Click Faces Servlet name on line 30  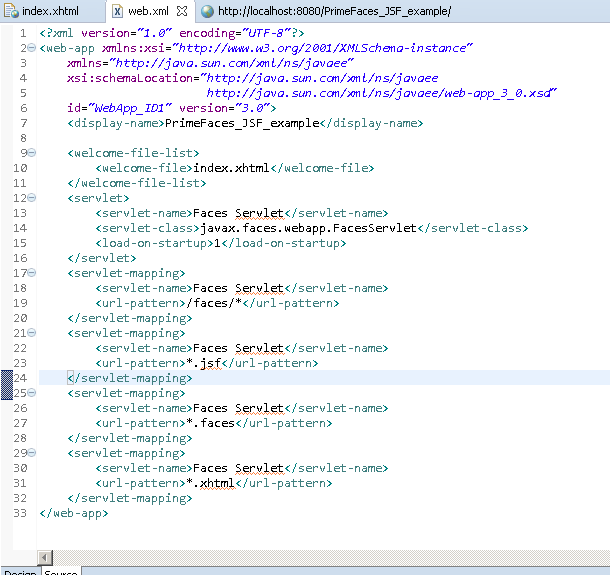(x=238, y=468)
